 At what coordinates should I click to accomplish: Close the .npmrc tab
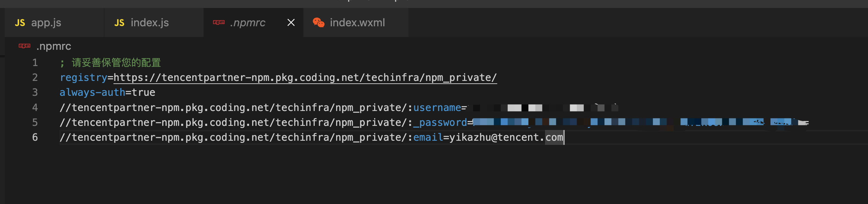(291, 23)
